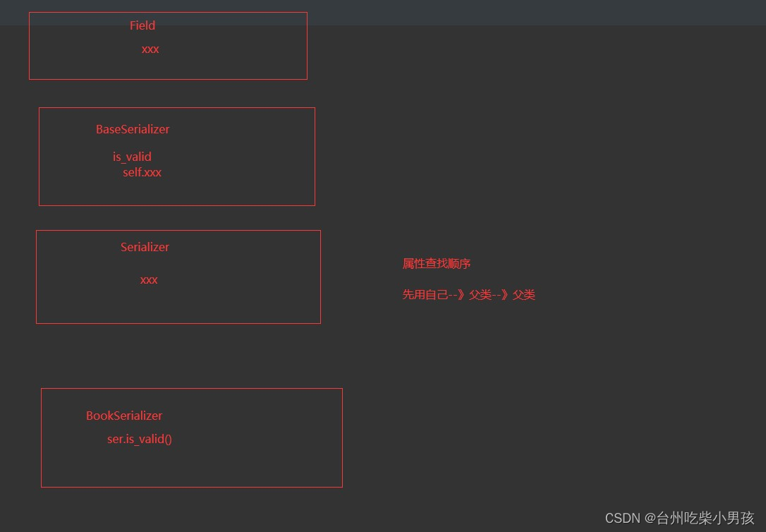
Task: Click the BaseSerializer box heading
Action: click(133, 129)
